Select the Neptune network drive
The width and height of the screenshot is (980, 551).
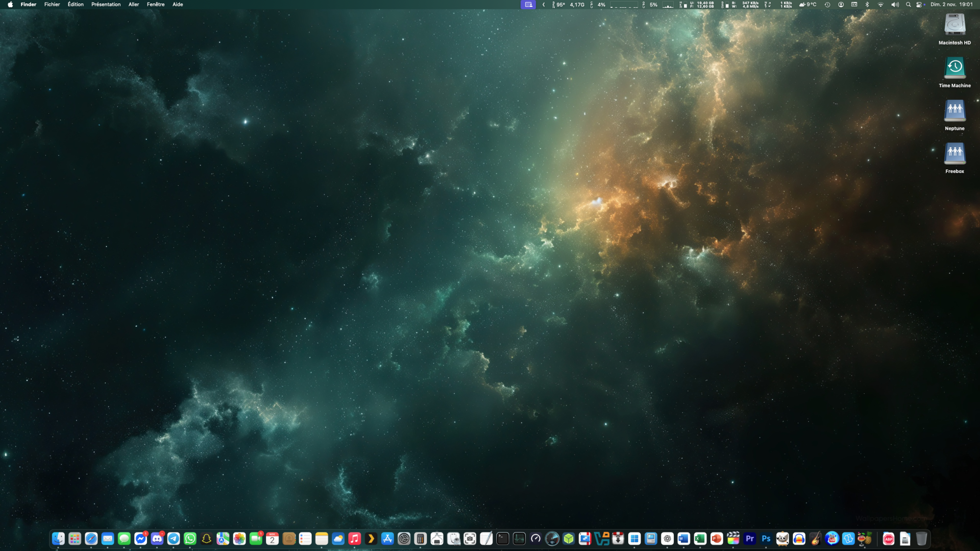tap(955, 112)
